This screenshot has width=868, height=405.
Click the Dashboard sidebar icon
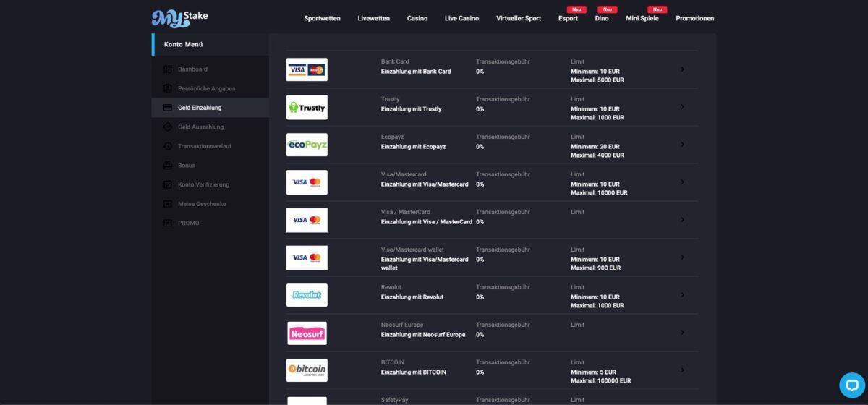(168, 69)
